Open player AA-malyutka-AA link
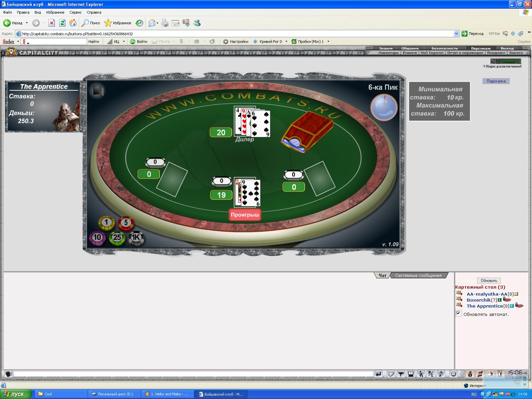The image size is (532, 399). click(487, 294)
